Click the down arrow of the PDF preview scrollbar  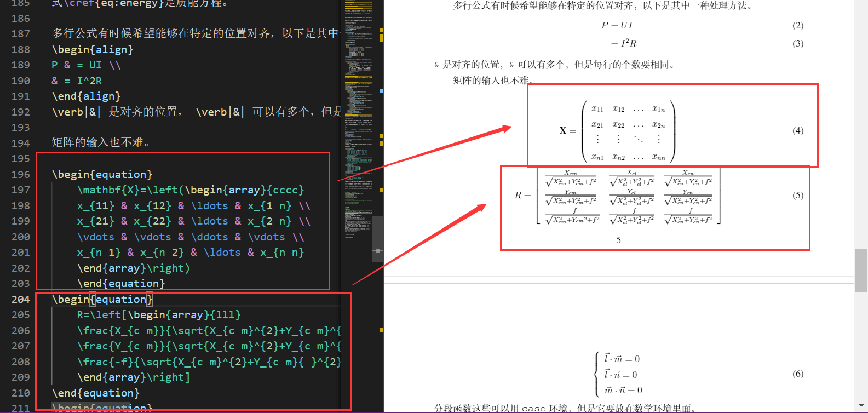[x=861, y=406]
